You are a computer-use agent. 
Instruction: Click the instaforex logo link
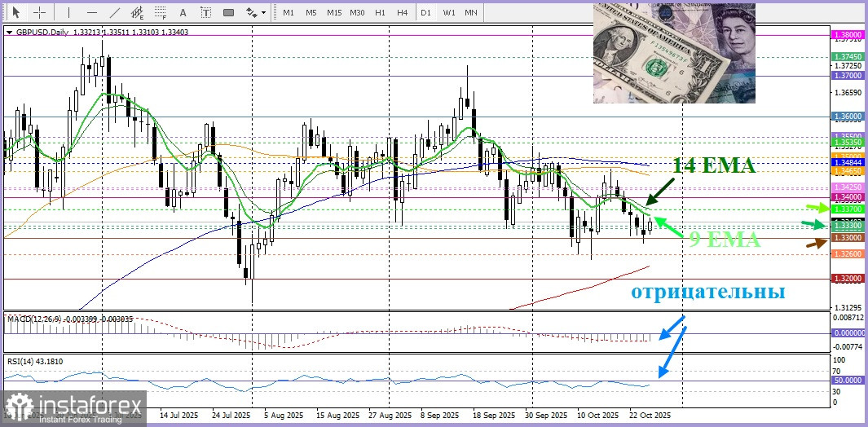click(x=73, y=407)
